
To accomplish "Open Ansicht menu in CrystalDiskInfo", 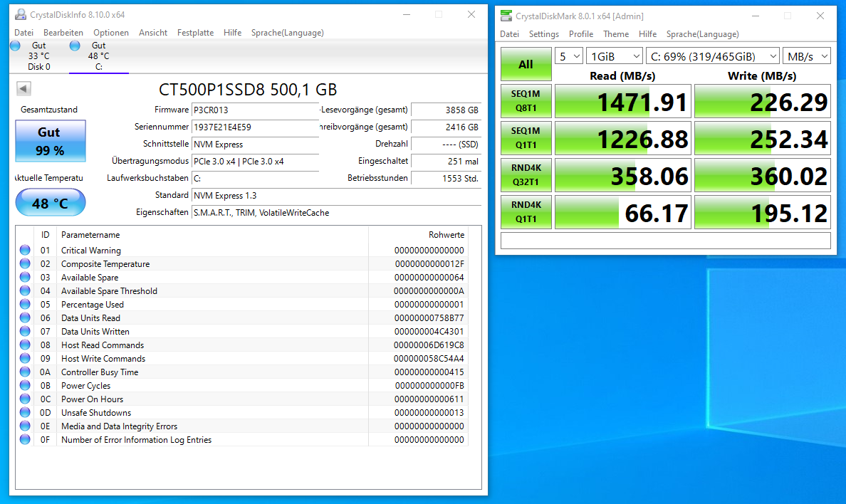I will (x=153, y=32).
